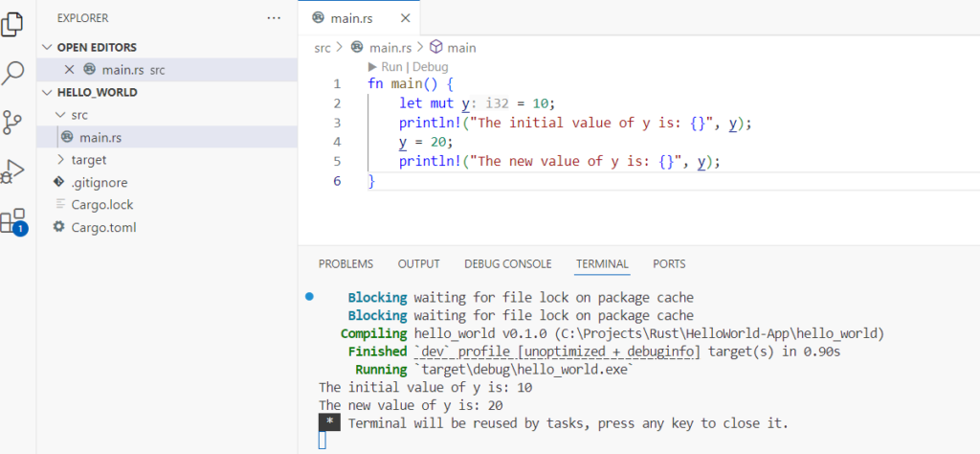Open the Source Control view icon
Viewport: 980px width, 454px height.
12,123
